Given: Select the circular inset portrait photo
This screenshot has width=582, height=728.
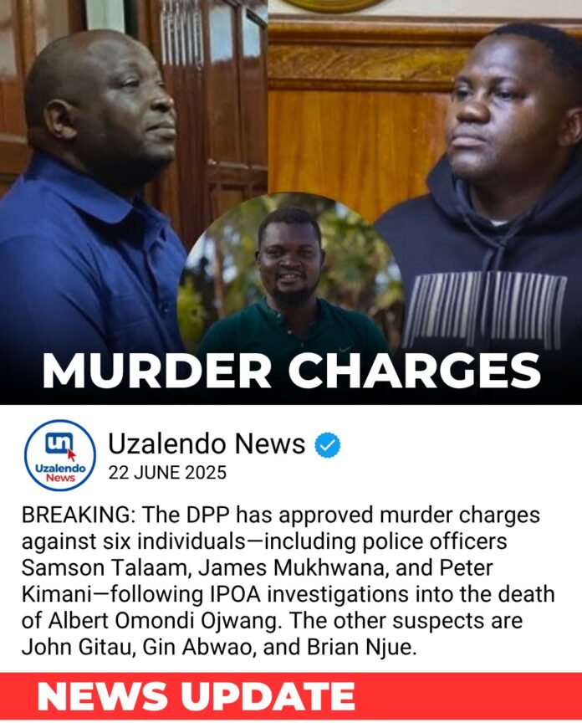Looking at the screenshot, I should [291, 274].
